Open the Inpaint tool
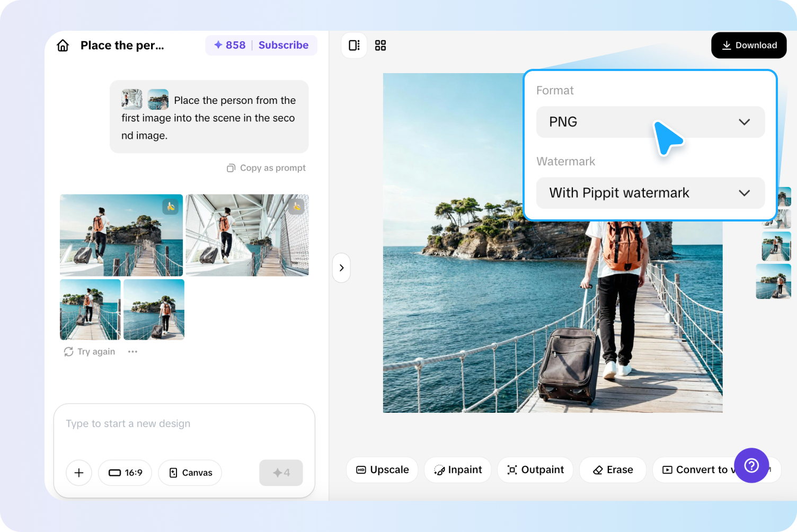The image size is (797, 532). pos(457,469)
